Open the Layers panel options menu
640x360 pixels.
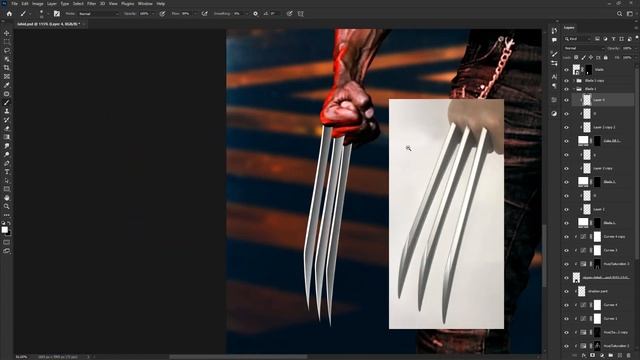tap(637, 28)
